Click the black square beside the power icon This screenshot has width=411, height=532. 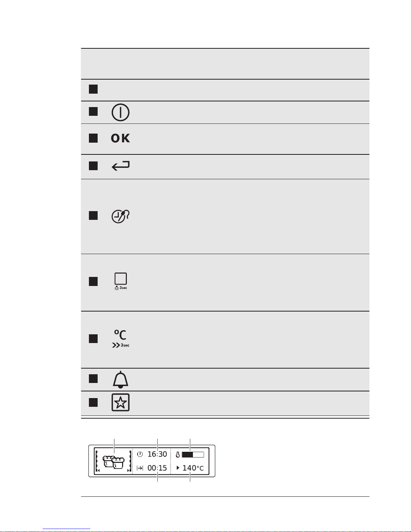point(93,111)
